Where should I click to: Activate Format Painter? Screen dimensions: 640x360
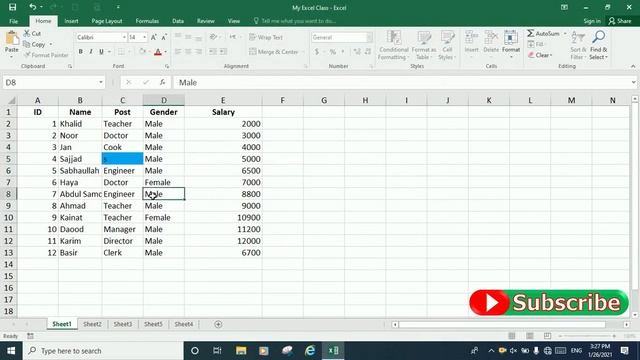[x=46, y=55]
